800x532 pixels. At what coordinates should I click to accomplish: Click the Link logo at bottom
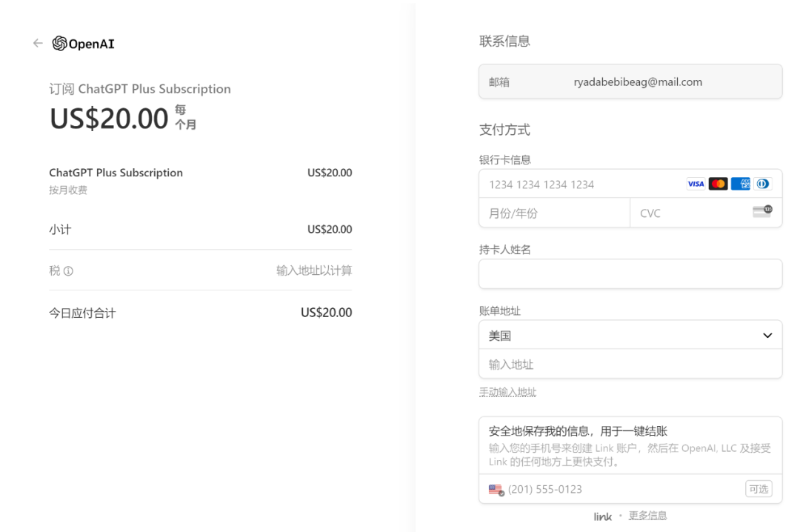(603, 516)
